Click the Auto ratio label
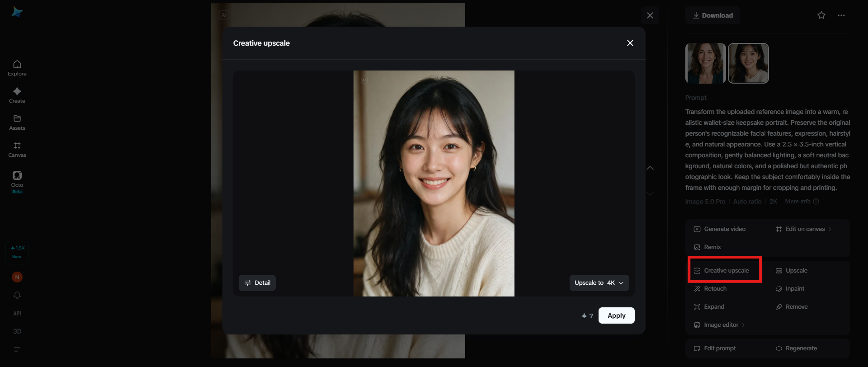Screen dimensions: 868x367 (747, 202)
